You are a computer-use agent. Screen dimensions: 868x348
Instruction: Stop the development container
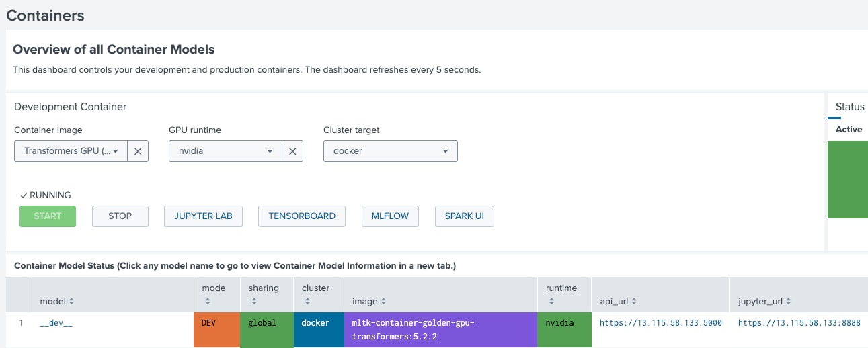120,216
